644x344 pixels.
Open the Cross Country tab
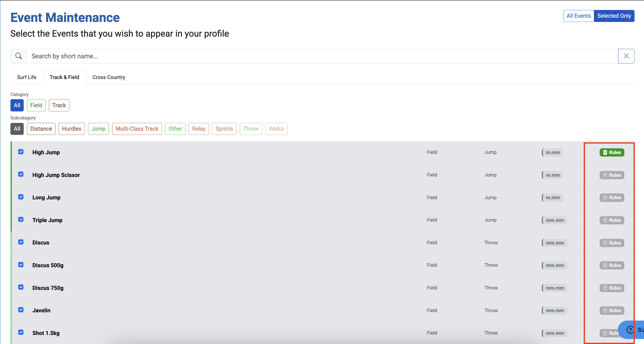(109, 77)
